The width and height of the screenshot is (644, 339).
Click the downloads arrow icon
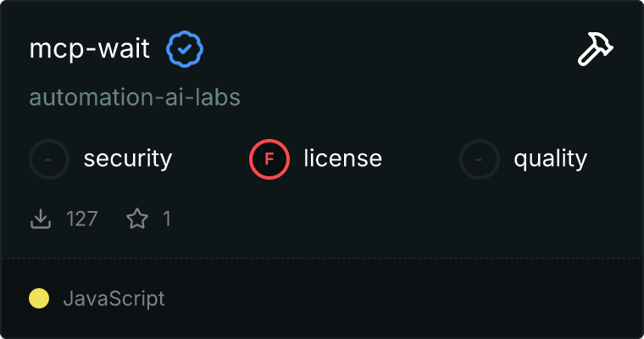click(x=41, y=220)
